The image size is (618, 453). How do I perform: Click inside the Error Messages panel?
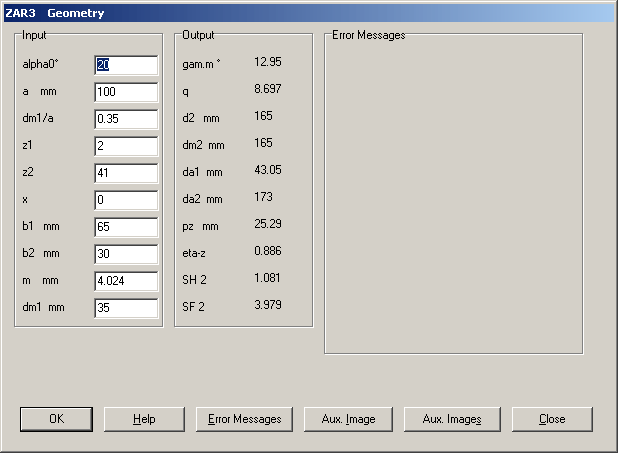point(453,195)
